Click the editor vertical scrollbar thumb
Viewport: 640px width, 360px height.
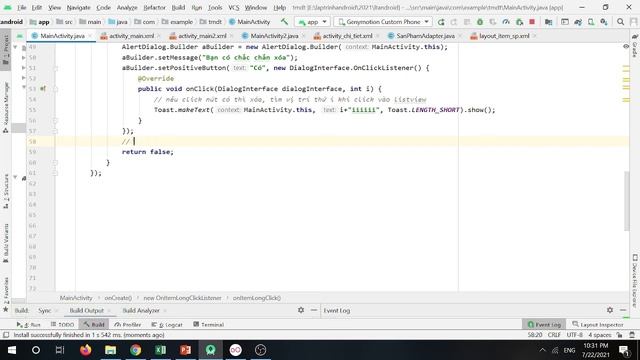point(627,201)
